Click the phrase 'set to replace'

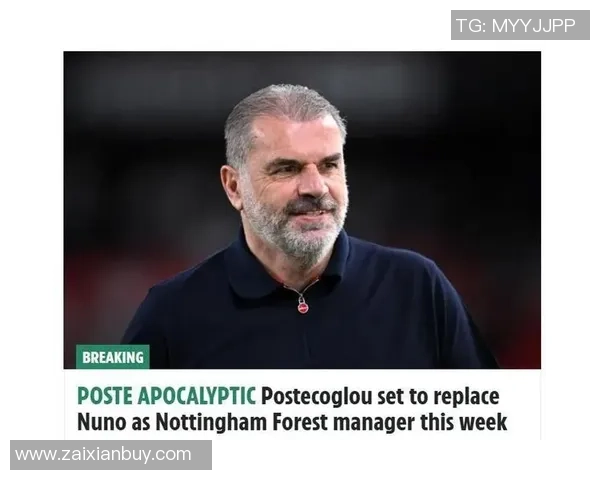coord(438,397)
